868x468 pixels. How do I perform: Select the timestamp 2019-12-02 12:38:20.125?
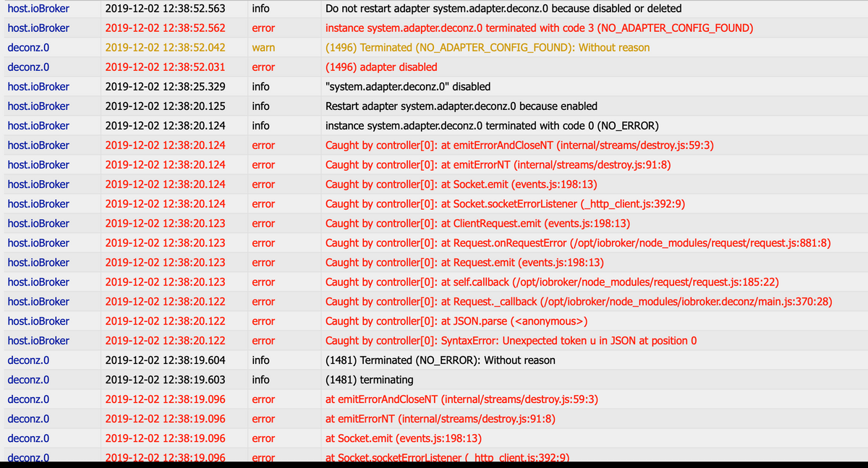(x=165, y=106)
